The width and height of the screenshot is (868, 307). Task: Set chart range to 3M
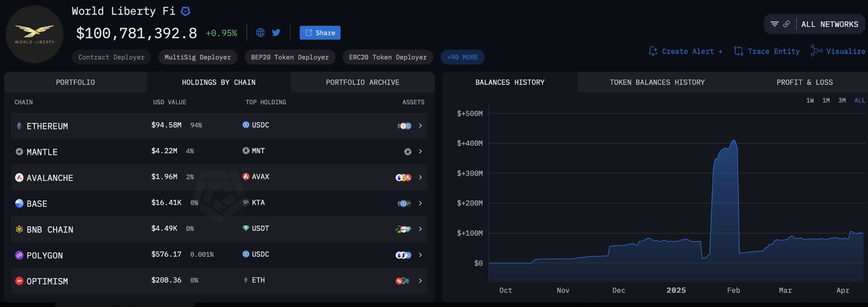point(842,100)
